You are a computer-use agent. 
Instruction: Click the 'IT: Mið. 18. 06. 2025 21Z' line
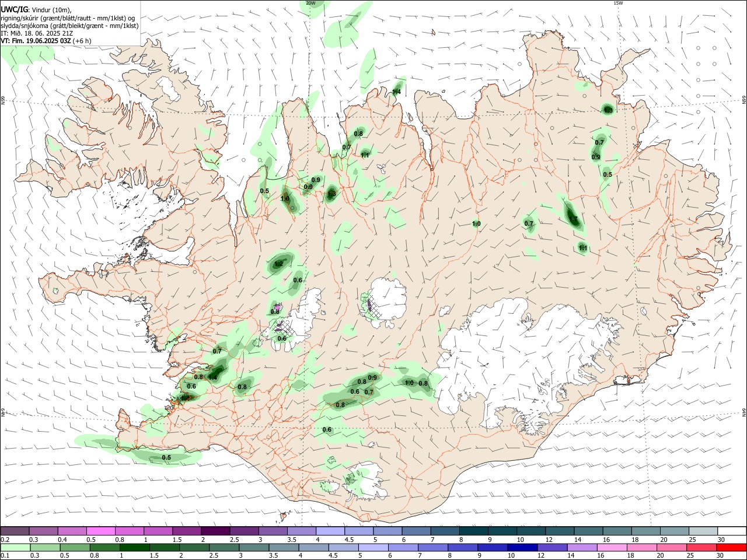click(x=37, y=33)
